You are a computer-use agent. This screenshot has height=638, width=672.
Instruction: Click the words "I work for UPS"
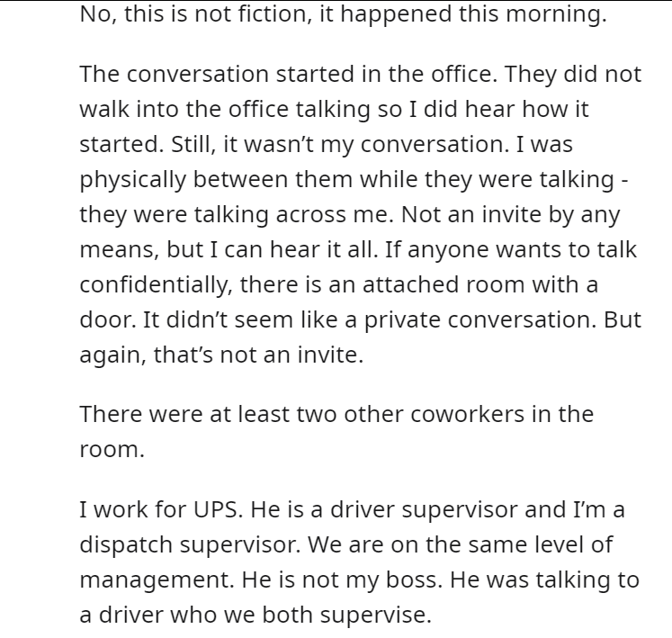158,510
